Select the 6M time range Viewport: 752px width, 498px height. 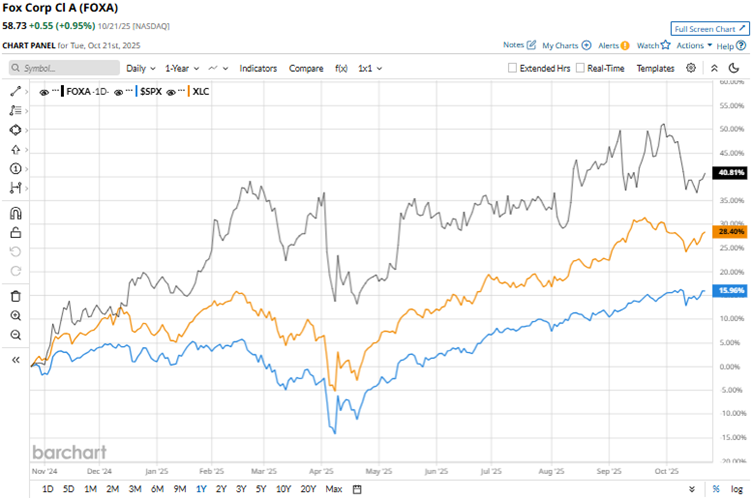(157, 489)
